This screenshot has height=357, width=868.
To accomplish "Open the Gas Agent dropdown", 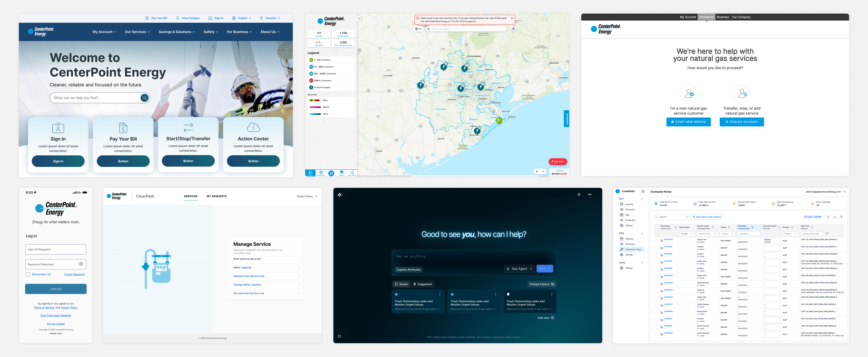I will (x=519, y=269).
